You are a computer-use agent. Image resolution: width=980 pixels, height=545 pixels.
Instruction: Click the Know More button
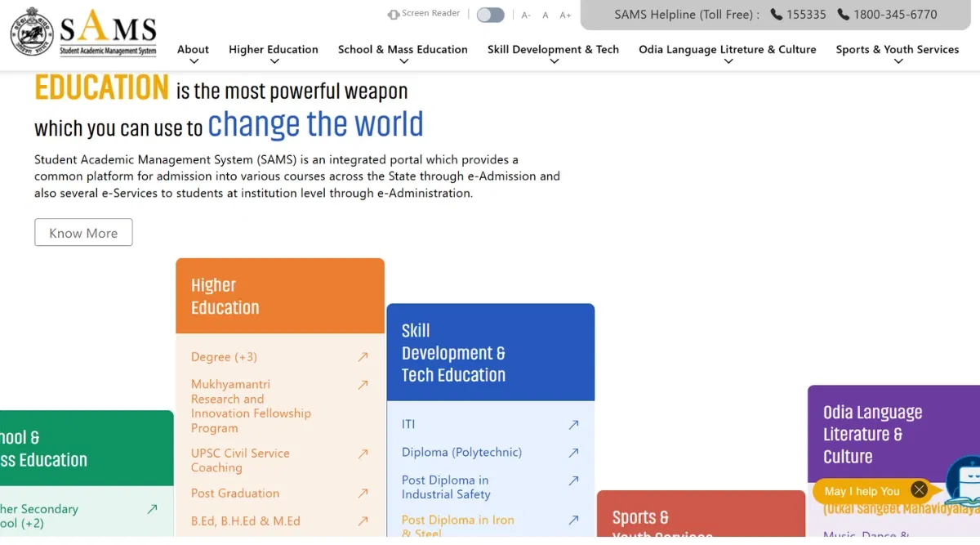(x=83, y=233)
